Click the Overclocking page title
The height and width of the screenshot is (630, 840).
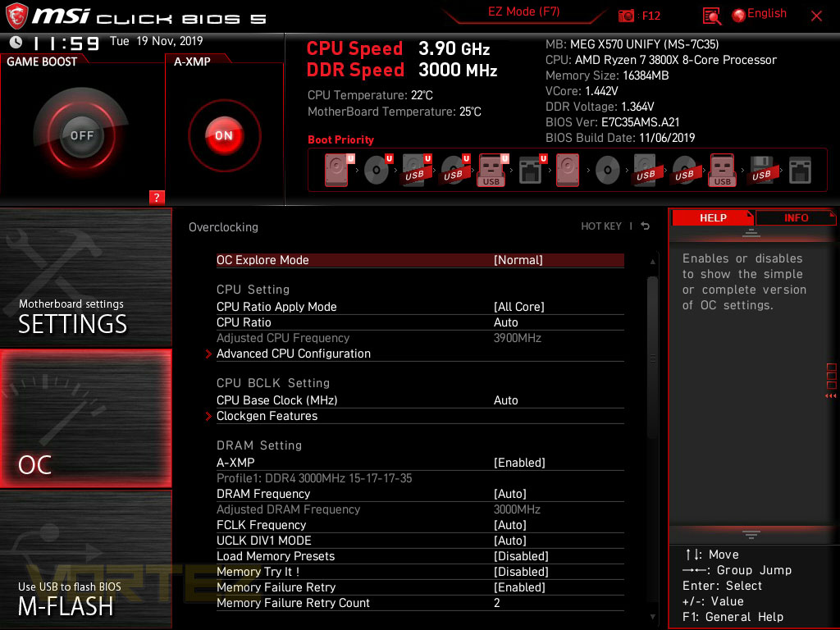click(223, 227)
